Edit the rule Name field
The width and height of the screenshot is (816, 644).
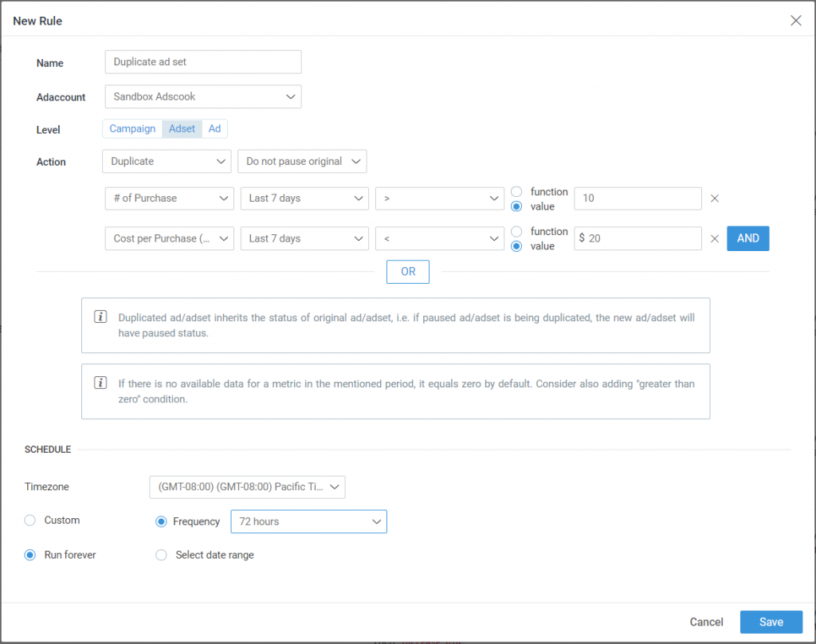coord(203,62)
